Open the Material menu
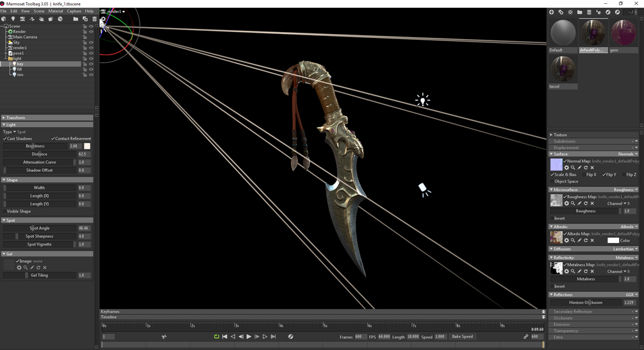 (x=56, y=11)
